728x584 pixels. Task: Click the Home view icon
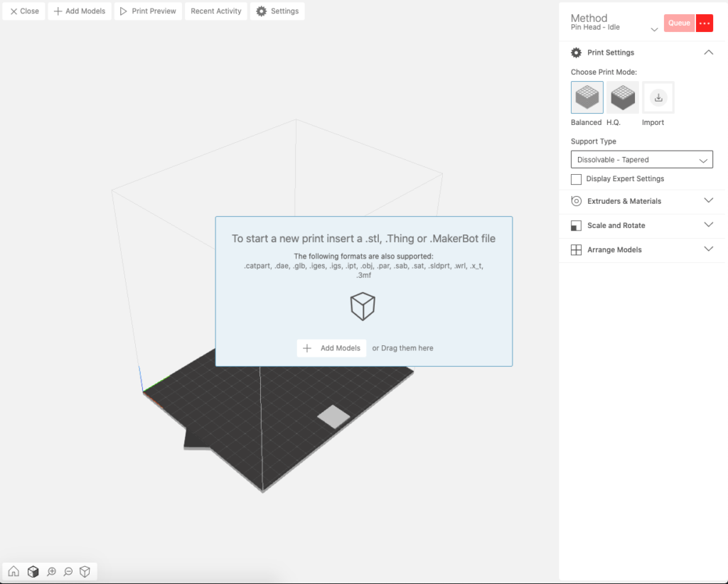[14, 571]
